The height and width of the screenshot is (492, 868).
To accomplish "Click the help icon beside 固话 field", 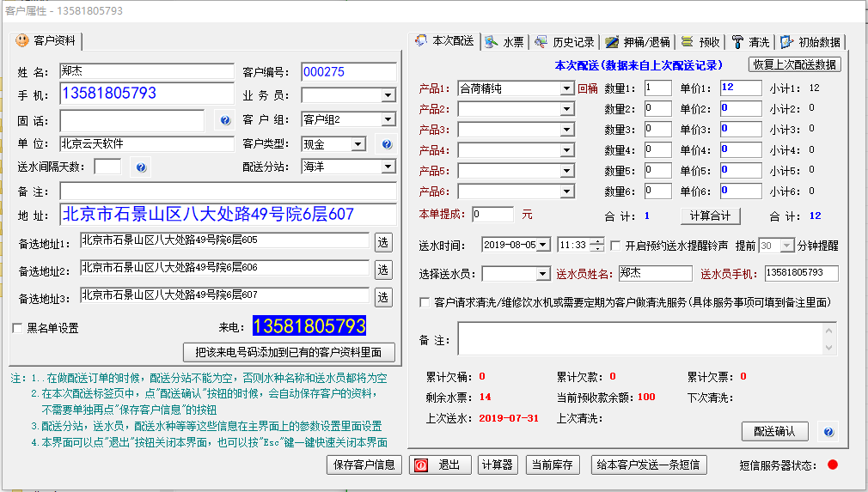I will click(x=225, y=120).
